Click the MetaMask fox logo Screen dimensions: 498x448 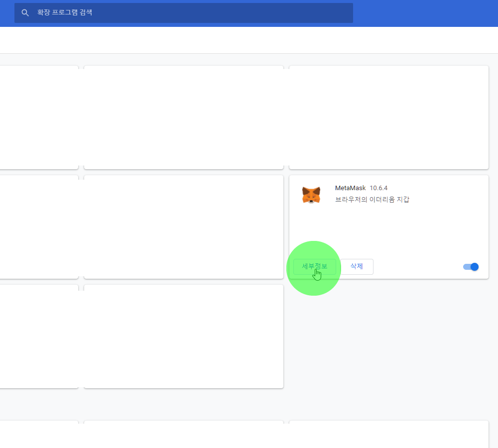311,195
